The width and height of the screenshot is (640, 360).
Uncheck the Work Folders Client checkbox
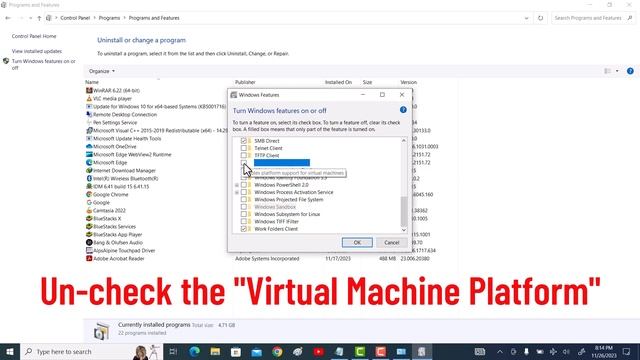[x=244, y=229]
